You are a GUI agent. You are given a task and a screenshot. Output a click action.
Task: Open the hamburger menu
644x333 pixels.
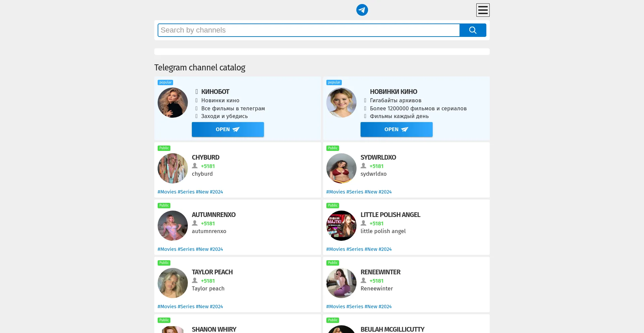point(483,10)
